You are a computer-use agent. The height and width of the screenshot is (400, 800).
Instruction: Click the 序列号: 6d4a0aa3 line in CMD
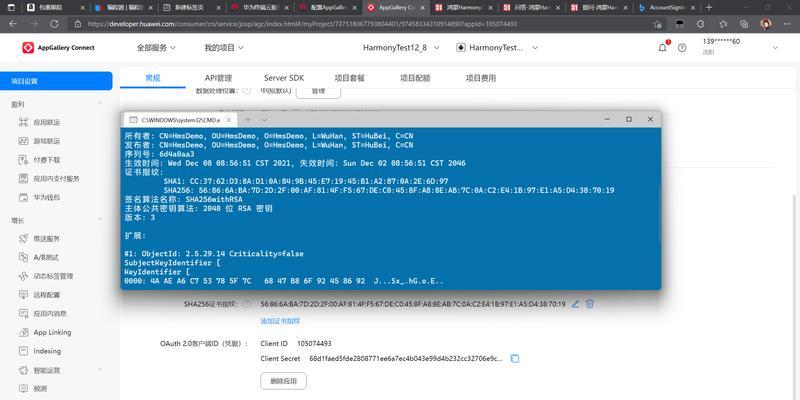point(159,154)
